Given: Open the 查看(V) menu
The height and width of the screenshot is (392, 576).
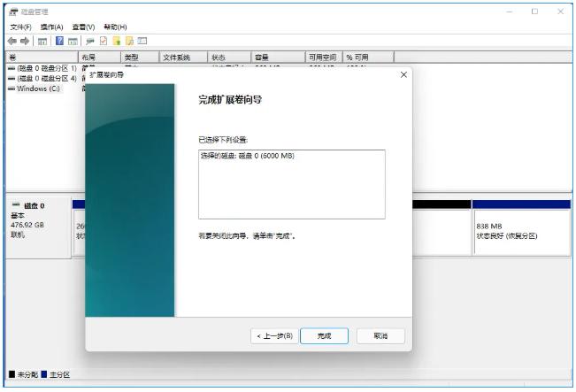Looking at the screenshot, I should coord(83,27).
